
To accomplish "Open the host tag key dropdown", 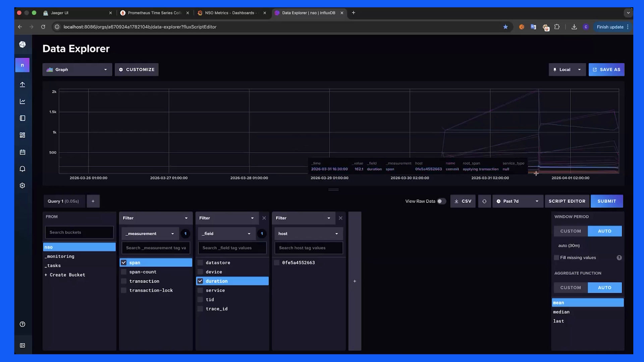I will coord(309,234).
